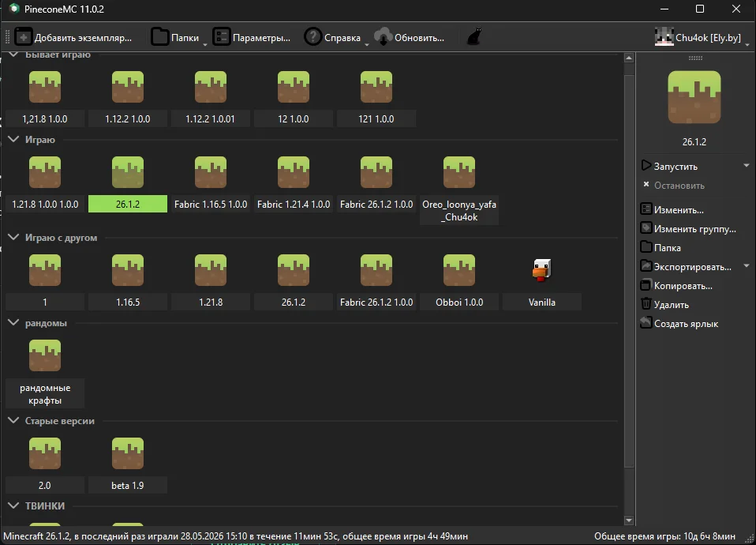
Task: Click Создать ярлык shortcut option
Action: (x=679, y=323)
